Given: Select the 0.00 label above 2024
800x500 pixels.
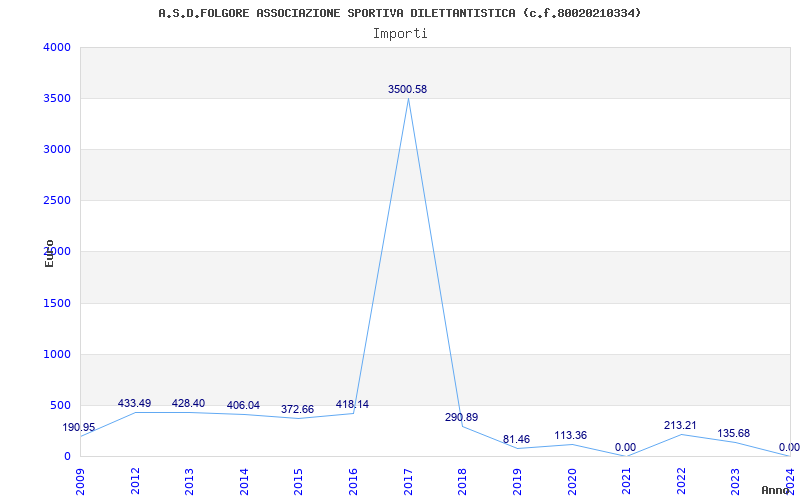Looking at the screenshot, I should [789, 447].
